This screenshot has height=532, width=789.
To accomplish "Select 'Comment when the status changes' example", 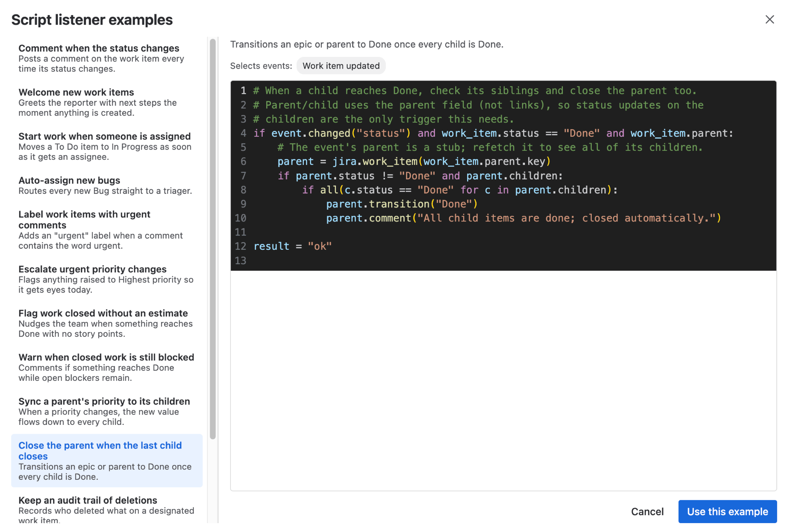I will pyautogui.click(x=107, y=58).
